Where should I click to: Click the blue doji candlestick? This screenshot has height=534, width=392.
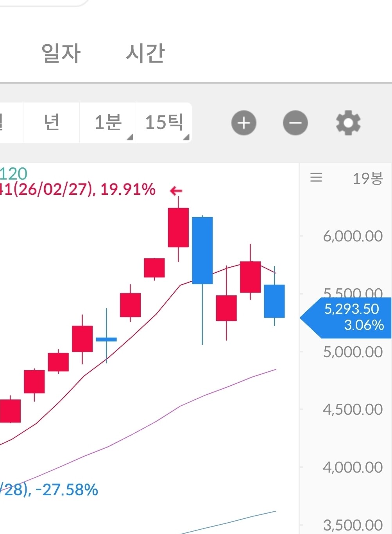(x=106, y=339)
